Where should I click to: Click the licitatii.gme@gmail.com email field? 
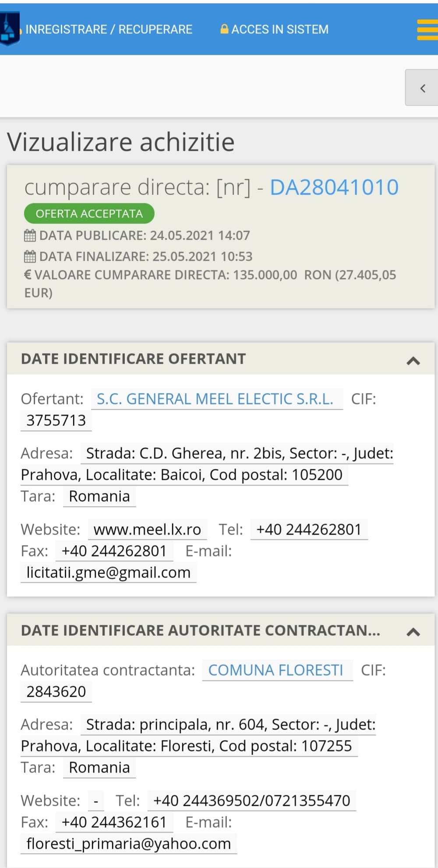coord(108,573)
